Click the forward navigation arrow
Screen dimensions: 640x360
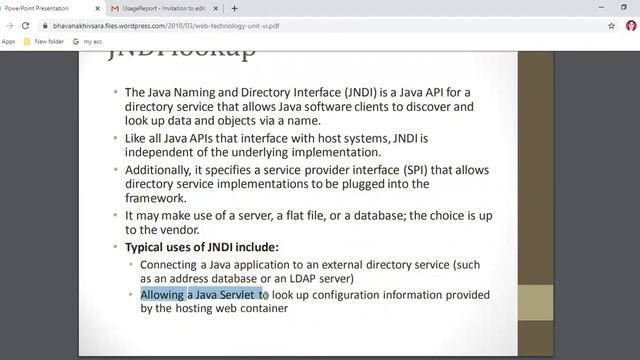(9, 26)
